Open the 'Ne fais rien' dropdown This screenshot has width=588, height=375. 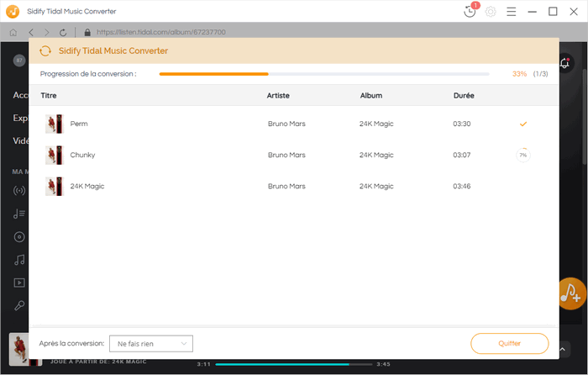tap(151, 343)
